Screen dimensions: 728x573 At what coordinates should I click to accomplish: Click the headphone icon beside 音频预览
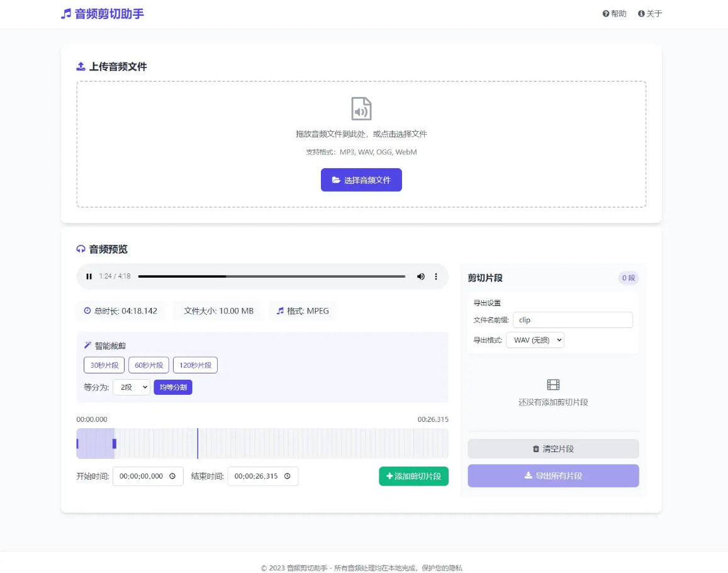(x=80, y=249)
